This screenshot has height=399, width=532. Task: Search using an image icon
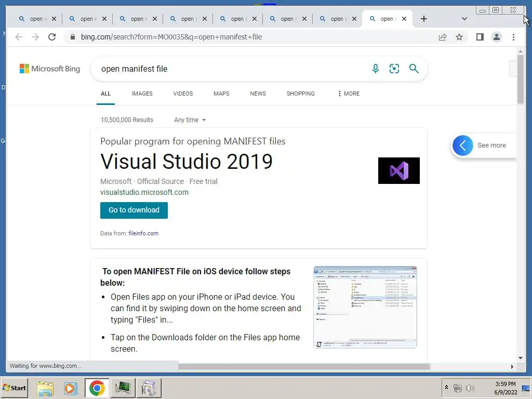click(394, 69)
